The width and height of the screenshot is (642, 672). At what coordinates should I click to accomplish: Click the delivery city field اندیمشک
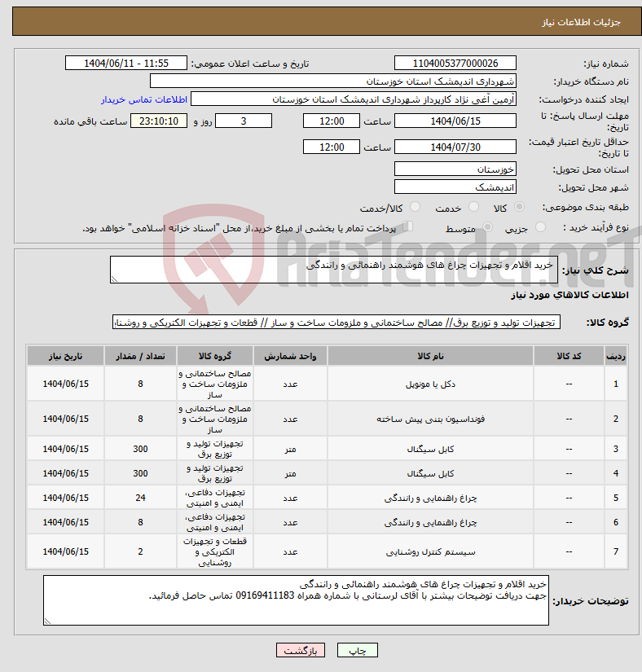coord(455,187)
